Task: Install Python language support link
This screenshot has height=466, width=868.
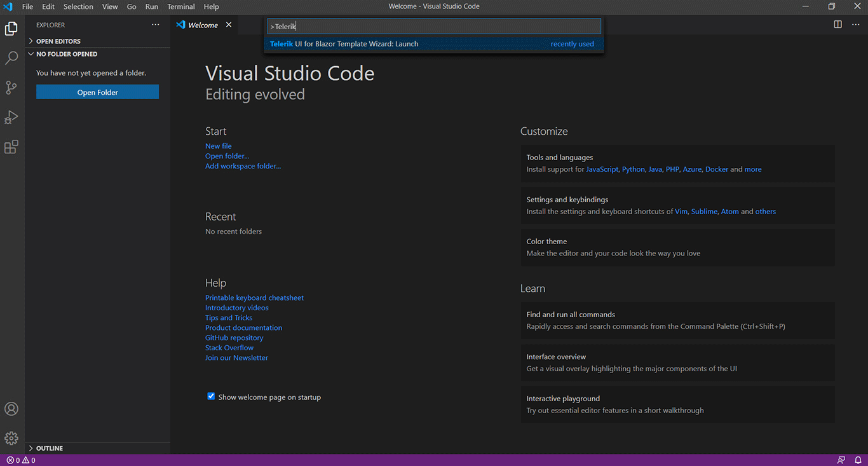Action: pyautogui.click(x=634, y=169)
